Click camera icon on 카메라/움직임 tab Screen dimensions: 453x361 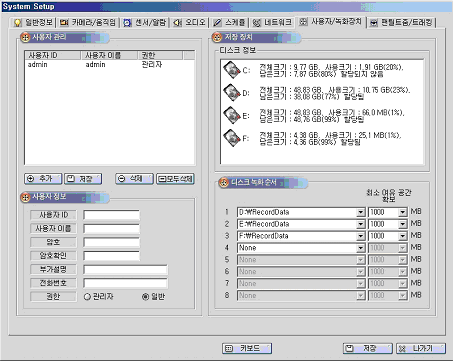coord(64,23)
